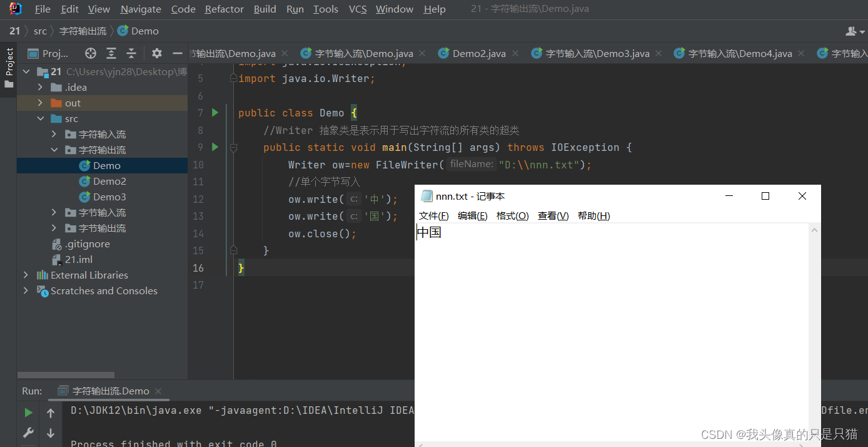Open the VCS menu
Viewport: 868px width, 447px height.
[x=358, y=9]
